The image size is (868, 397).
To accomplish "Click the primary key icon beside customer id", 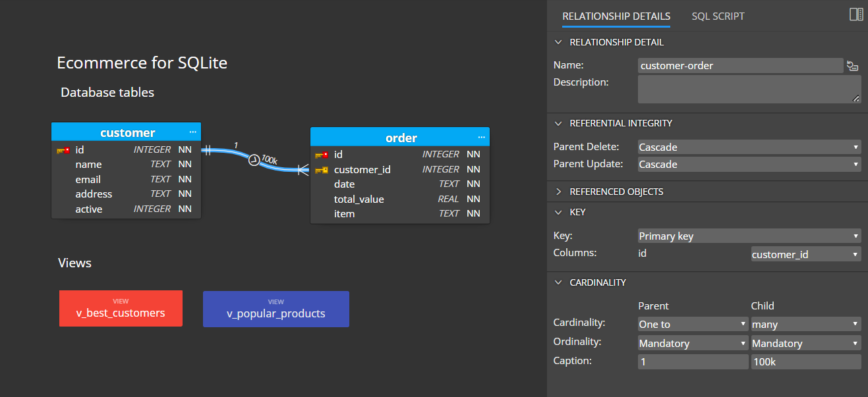I will pyautogui.click(x=64, y=149).
